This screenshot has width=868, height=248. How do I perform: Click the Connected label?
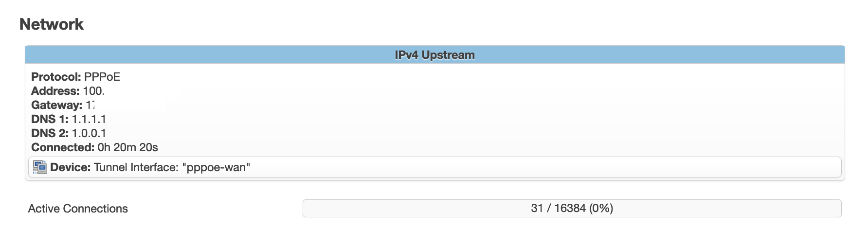(63, 147)
